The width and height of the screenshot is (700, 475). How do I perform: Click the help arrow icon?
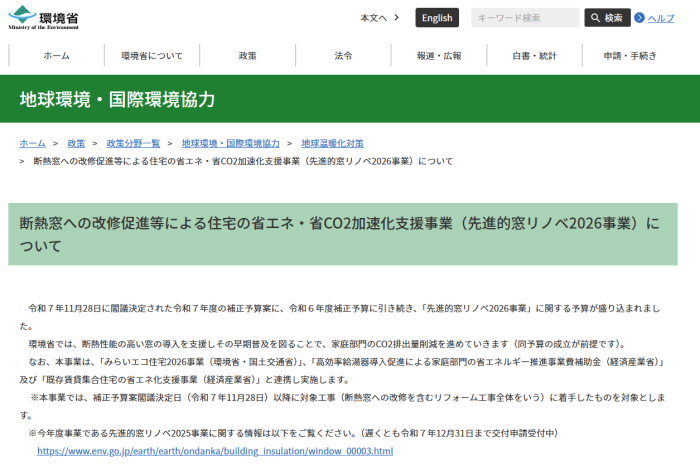click(640, 18)
